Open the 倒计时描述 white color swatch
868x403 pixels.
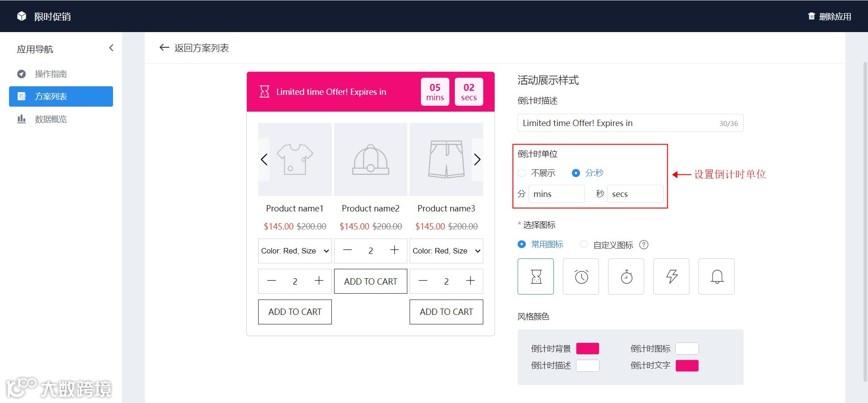pos(588,366)
